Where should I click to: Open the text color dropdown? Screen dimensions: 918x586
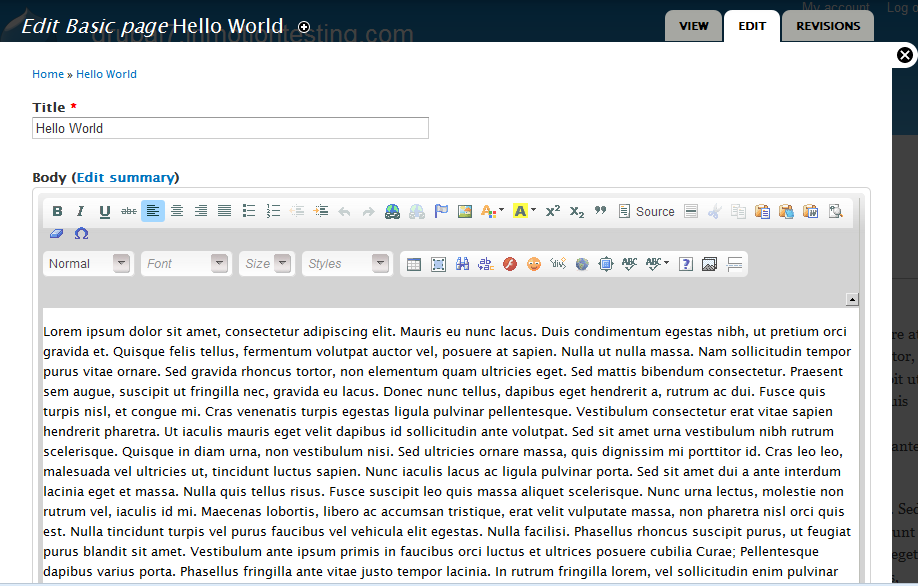point(492,211)
